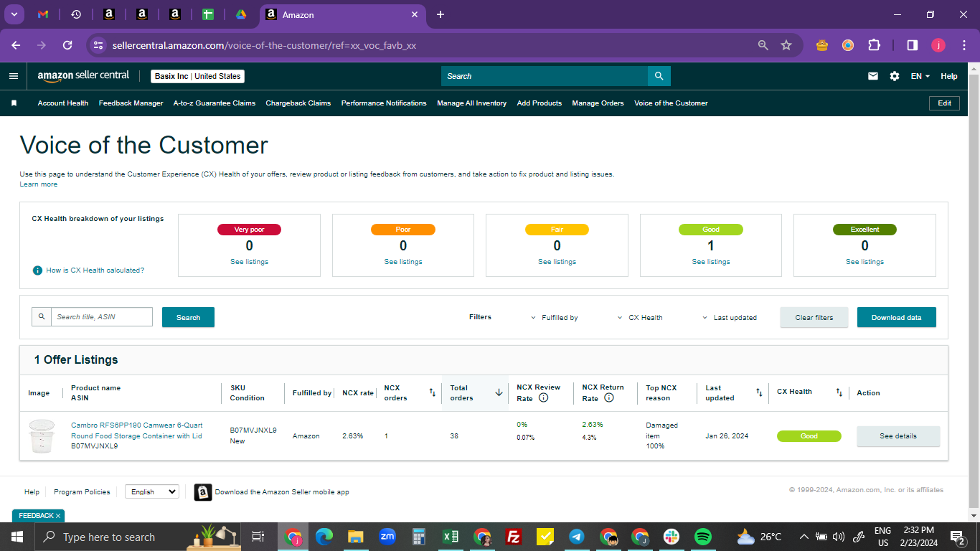Click See listings under Very poor
980x551 pixels.
click(249, 262)
